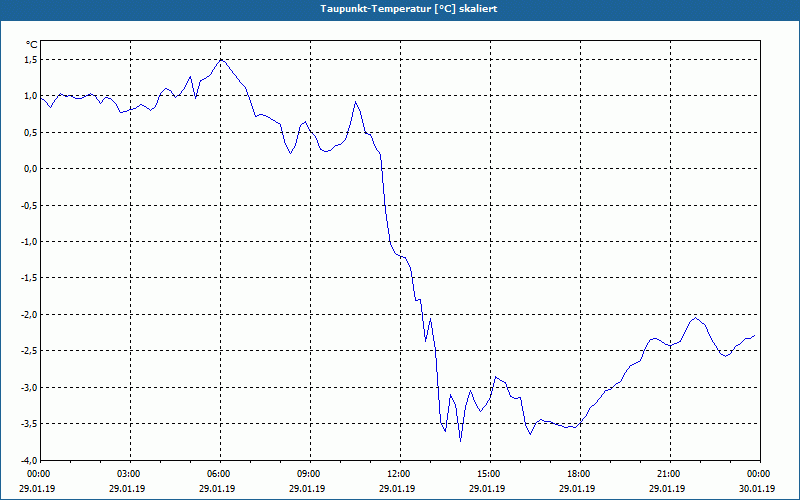Image resolution: width=800 pixels, height=500 pixels.
Task: Click the 18:00 time label
Action: (x=578, y=474)
